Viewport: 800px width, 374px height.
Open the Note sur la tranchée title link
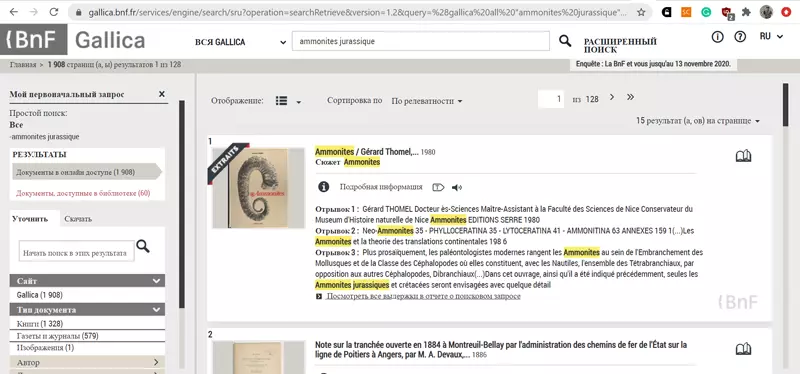[x=501, y=349]
